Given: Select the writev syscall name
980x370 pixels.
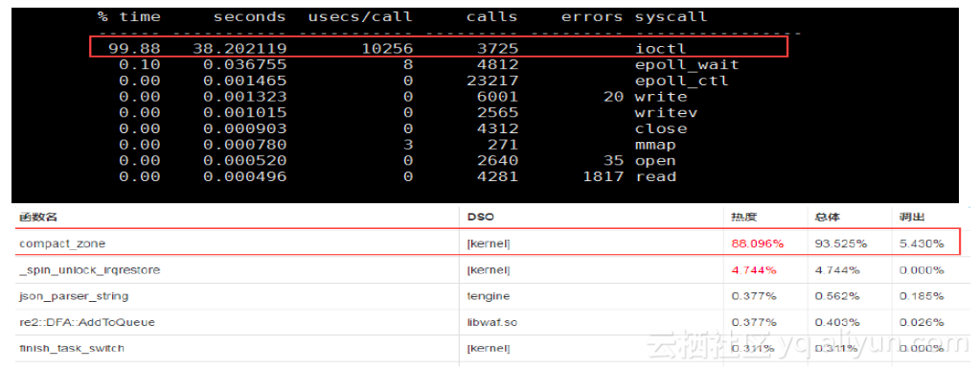Looking at the screenshot, I should tap(666, 112).
